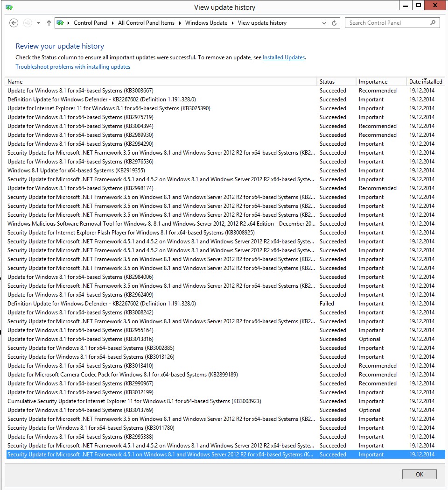Select update KB2984006 row
The width and height of the screenshot is (448, 490).
[x=225, y=277]
